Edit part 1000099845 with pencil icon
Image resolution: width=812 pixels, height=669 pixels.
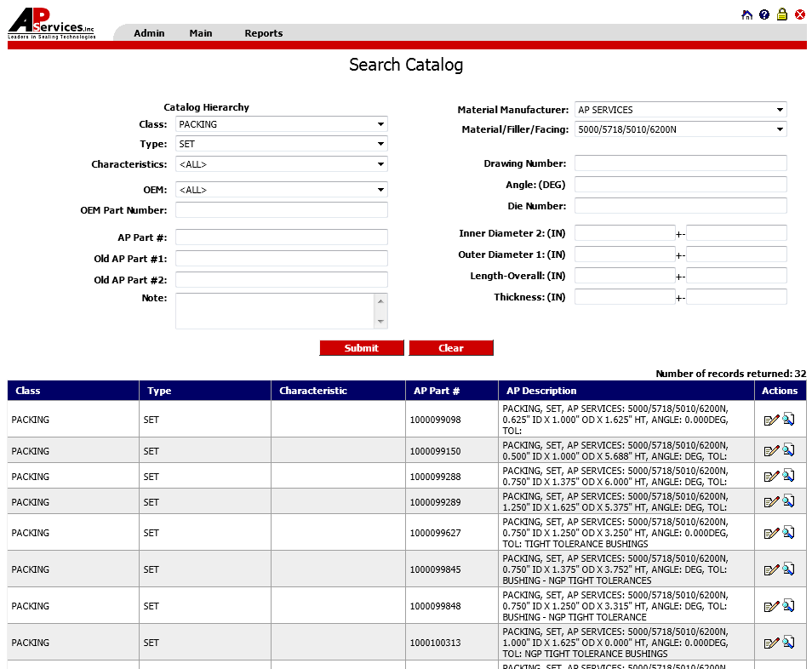coord(771,570)
